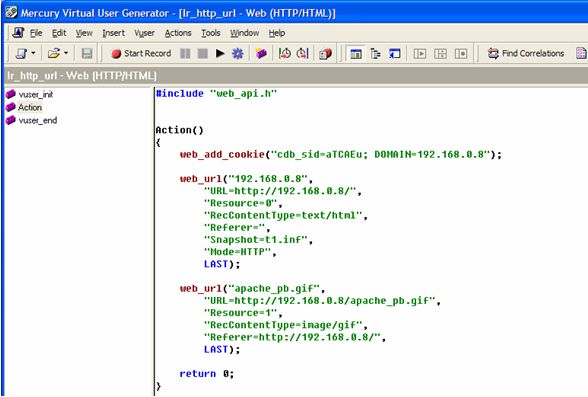The image size is (588, 397).
Task: Open the Vuser menu
Action: point(144,33)
